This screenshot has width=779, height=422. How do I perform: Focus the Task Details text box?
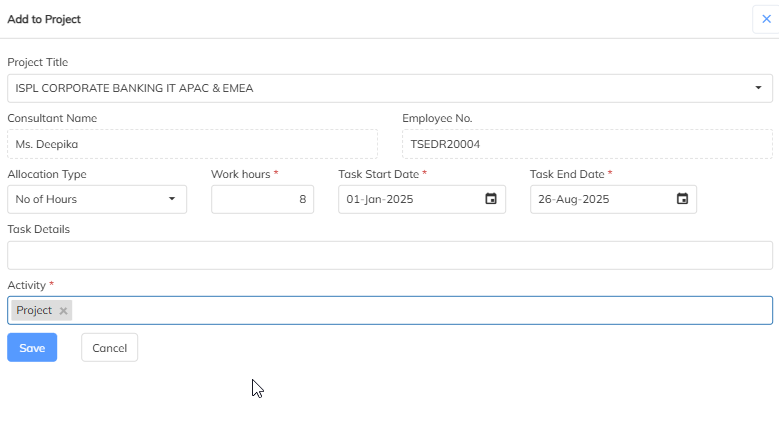point(390,255)
